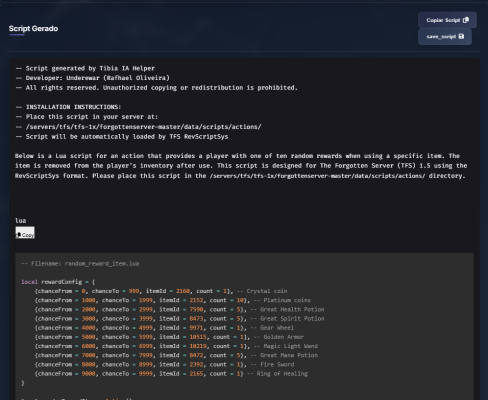
Task: Click the Great Spirit Potion reward row
Action: click(x=179, y=319)
